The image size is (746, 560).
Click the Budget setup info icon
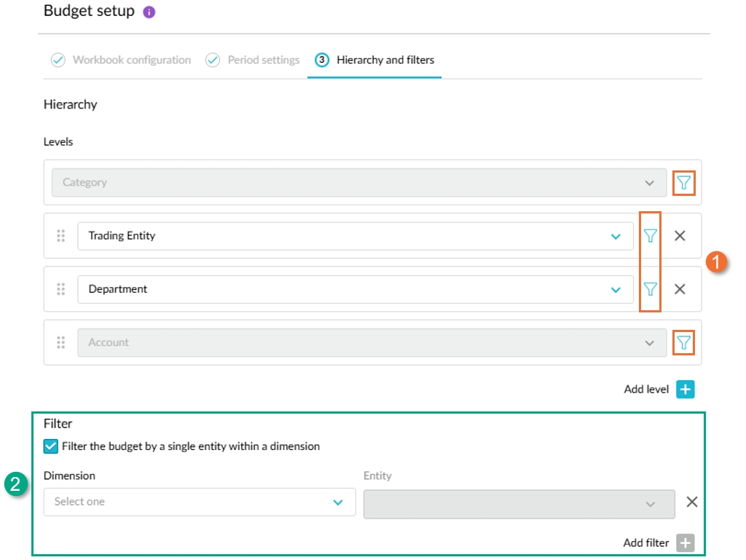point(149,12)
